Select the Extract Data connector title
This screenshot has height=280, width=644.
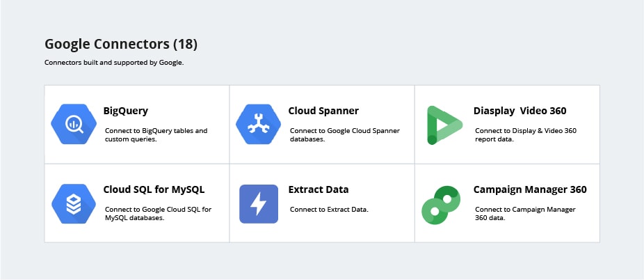click(x=319, y=189)
